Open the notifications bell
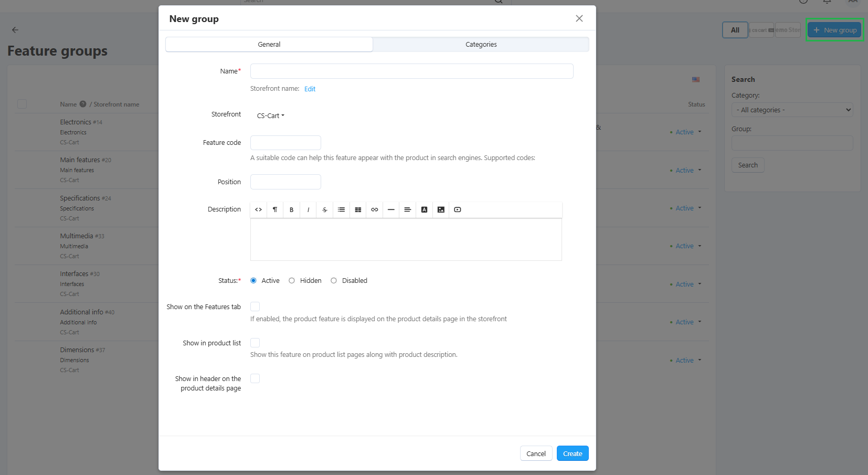Viewport: 868px width, 475px height. [x=827, y=2]
